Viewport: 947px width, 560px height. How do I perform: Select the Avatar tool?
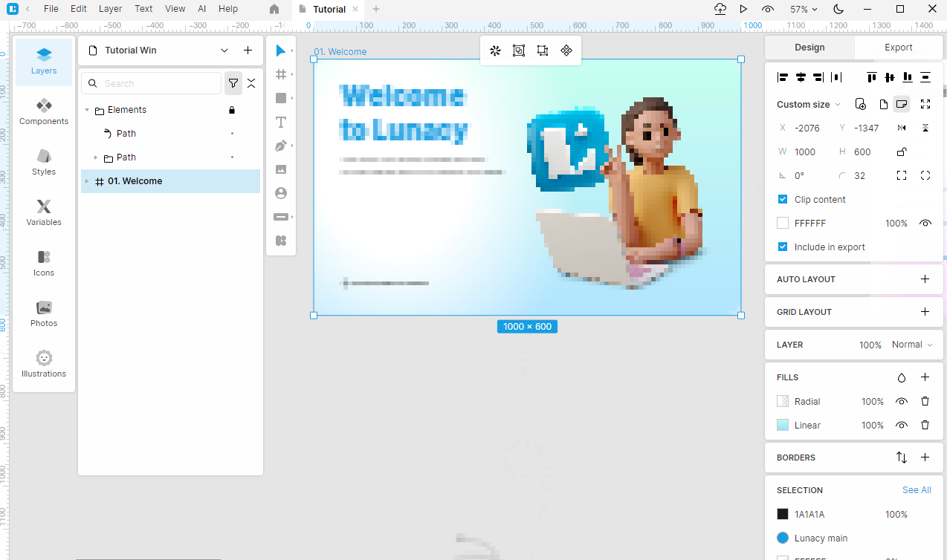click(x=280, y=193)
